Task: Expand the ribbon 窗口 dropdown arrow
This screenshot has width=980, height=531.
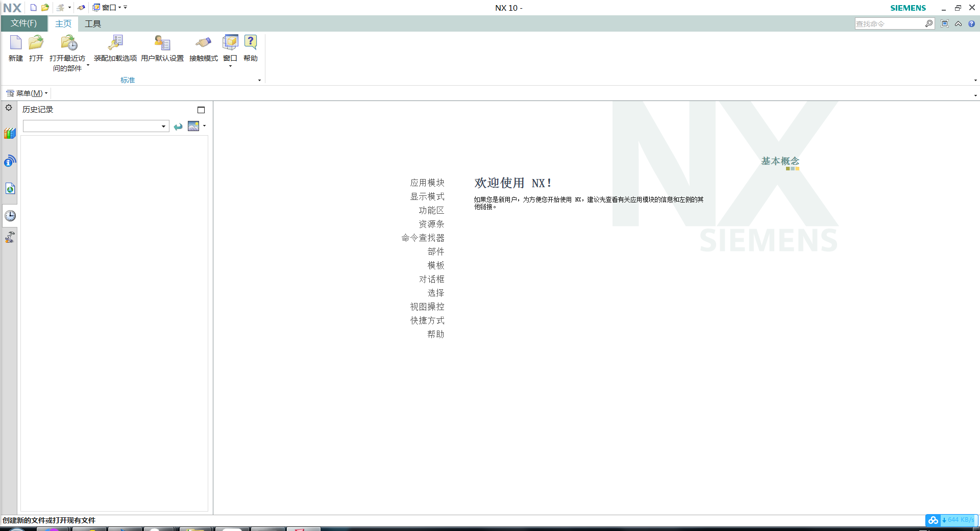Action: point(230,66)
